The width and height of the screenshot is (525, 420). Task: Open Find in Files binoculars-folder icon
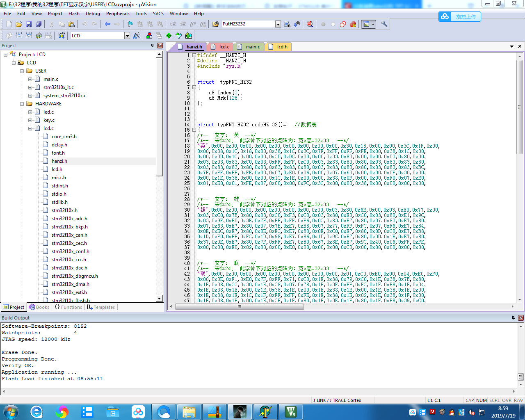coord(215,24)
